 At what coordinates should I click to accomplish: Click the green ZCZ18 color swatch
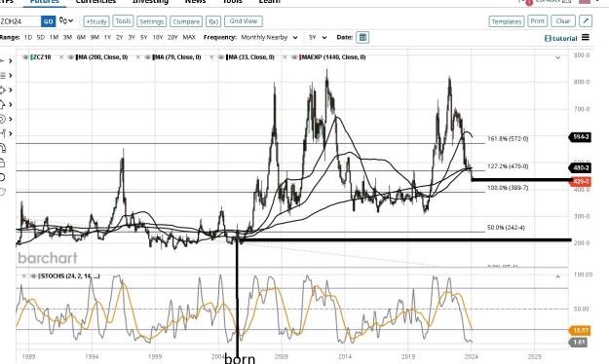coord(31,57)
